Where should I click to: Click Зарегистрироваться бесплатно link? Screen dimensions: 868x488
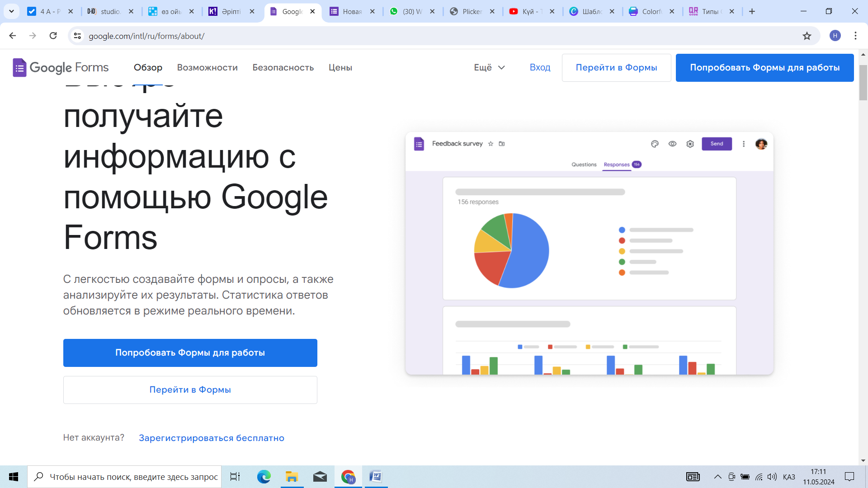[x=211, y=438]
